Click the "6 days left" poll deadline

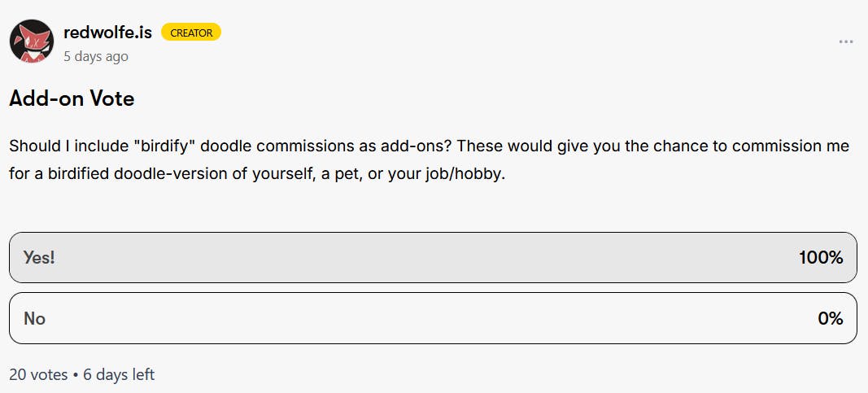pos(119,374)
